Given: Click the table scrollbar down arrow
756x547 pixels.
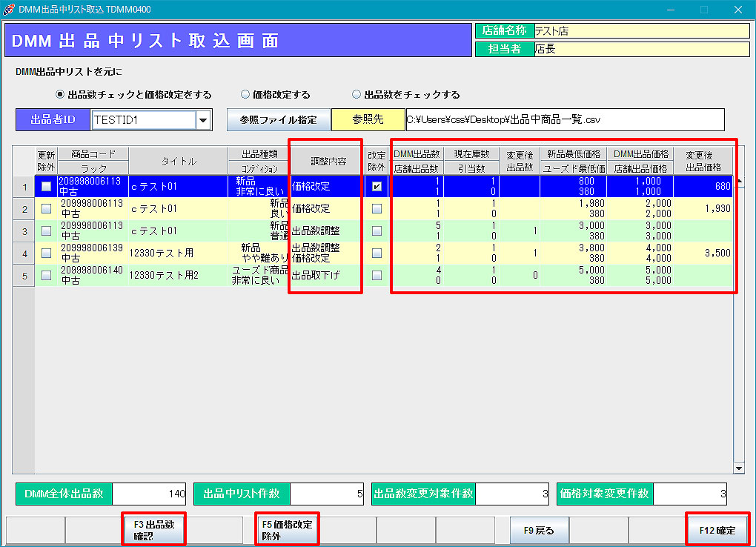Looking at the screenshot, I should click(738, 468).
